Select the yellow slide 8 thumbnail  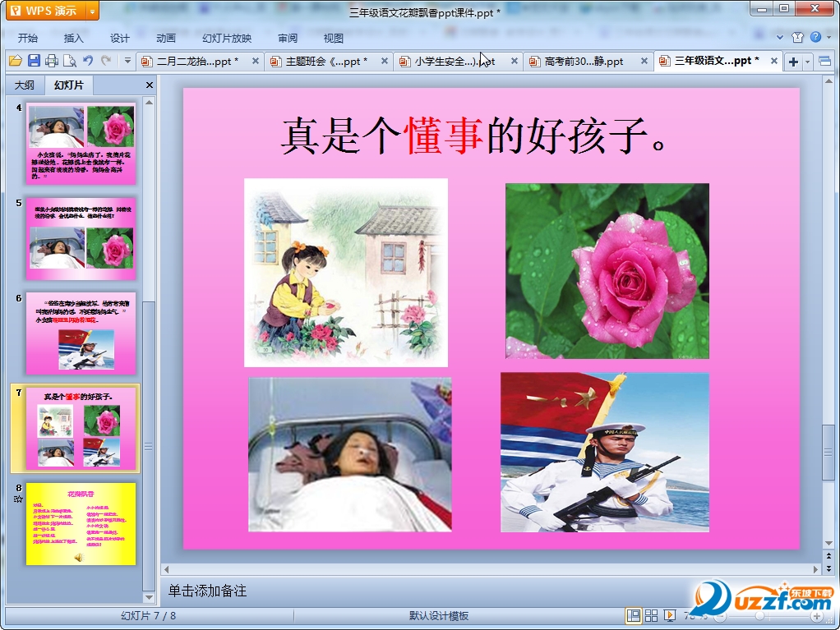(x=81, y=523)
